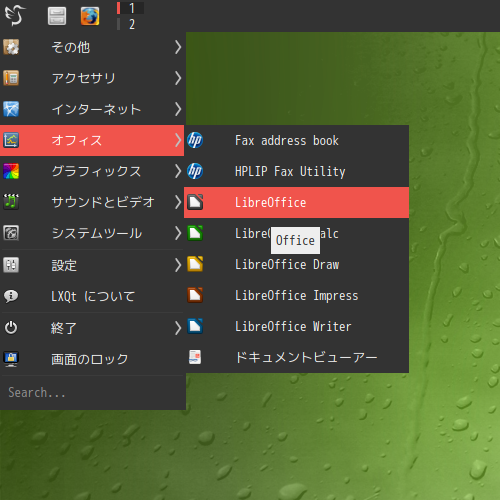This screenshot has height=500, width=500.
Task: Click the yellow LibreOffice Draw icon
Action: [x=195, y=264]
